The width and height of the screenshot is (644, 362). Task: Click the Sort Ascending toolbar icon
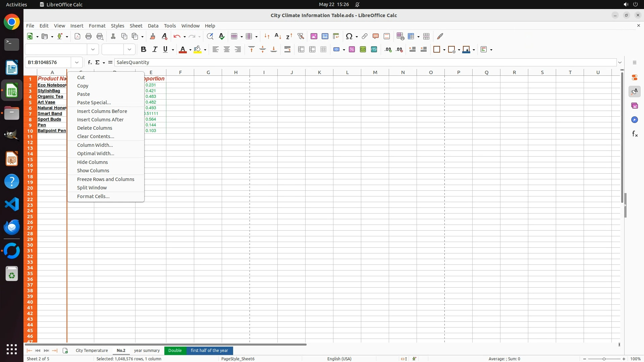coord(278,36)
